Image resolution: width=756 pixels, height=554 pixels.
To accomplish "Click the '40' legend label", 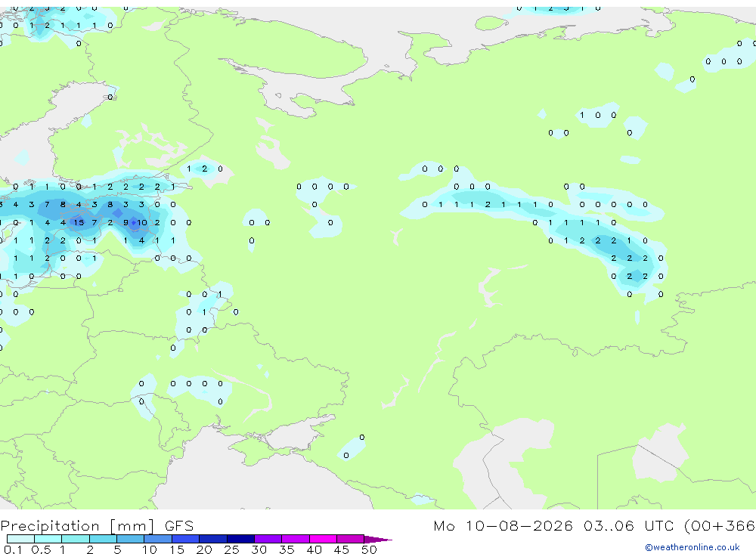I will (314, 549).
